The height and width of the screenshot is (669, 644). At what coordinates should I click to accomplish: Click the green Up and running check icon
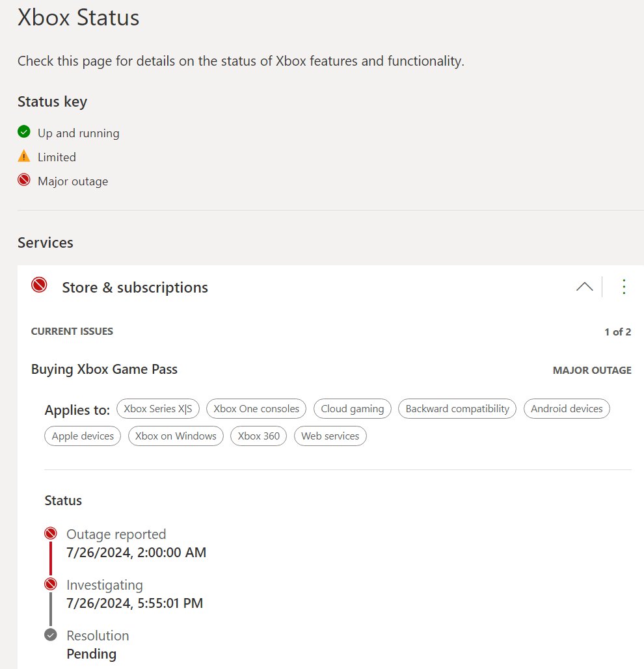[24, 132]
